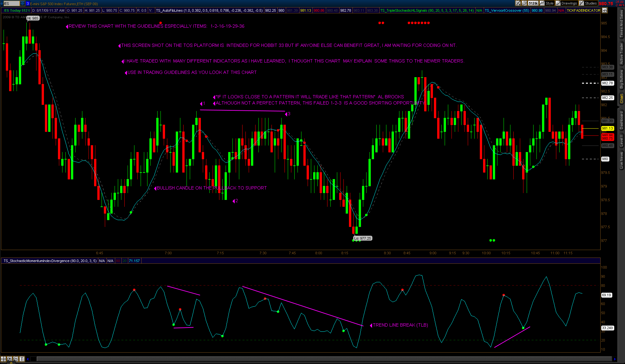The height and width of the screenshot is (364, 625).
Task: Click the yellow 981.13 price label
Action: point(607,128)
